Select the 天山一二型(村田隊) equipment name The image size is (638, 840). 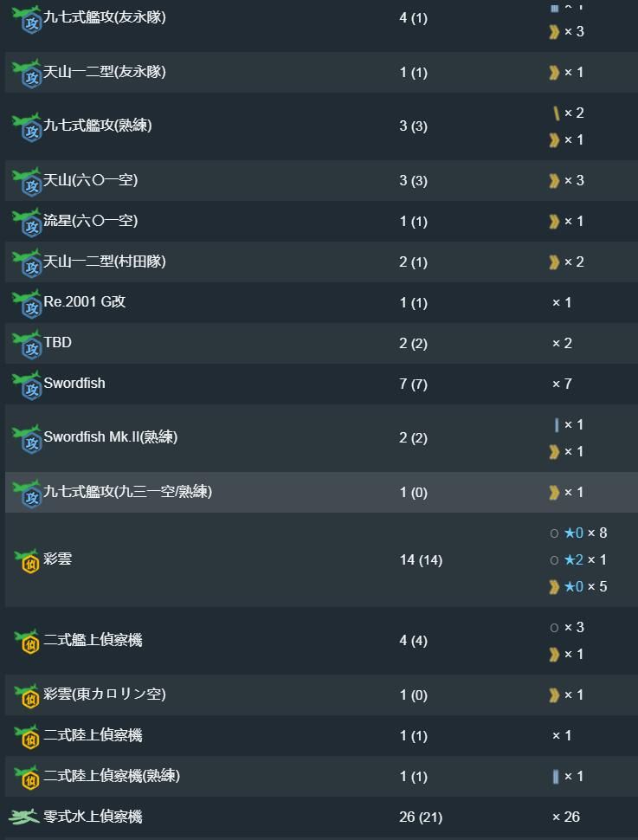tap(105, 262)
